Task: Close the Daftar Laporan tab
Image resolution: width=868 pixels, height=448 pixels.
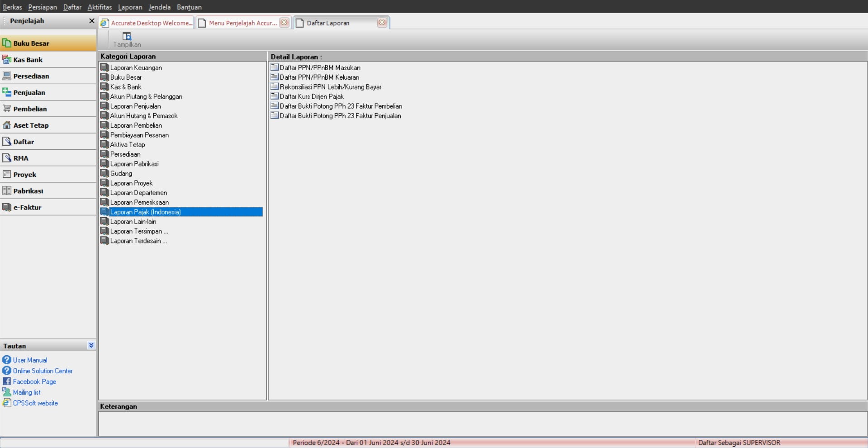Action: (382, 23)
